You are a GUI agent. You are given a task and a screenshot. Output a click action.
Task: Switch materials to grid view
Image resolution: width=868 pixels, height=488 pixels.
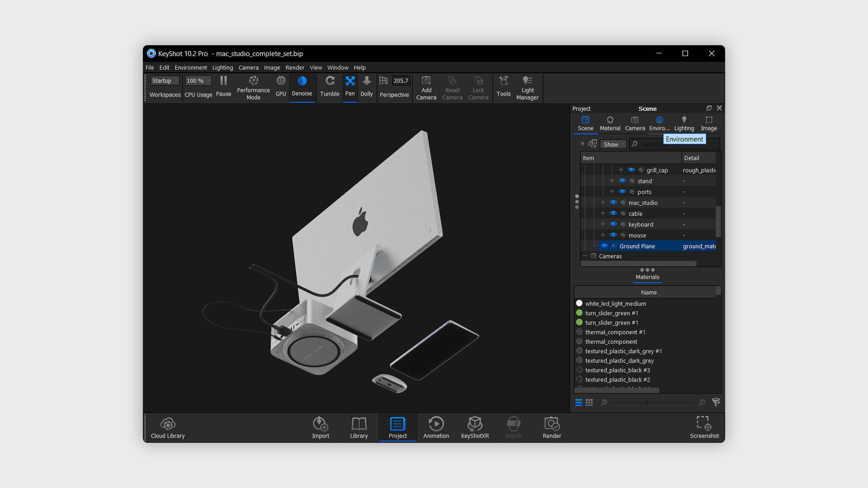coord(589,402)
